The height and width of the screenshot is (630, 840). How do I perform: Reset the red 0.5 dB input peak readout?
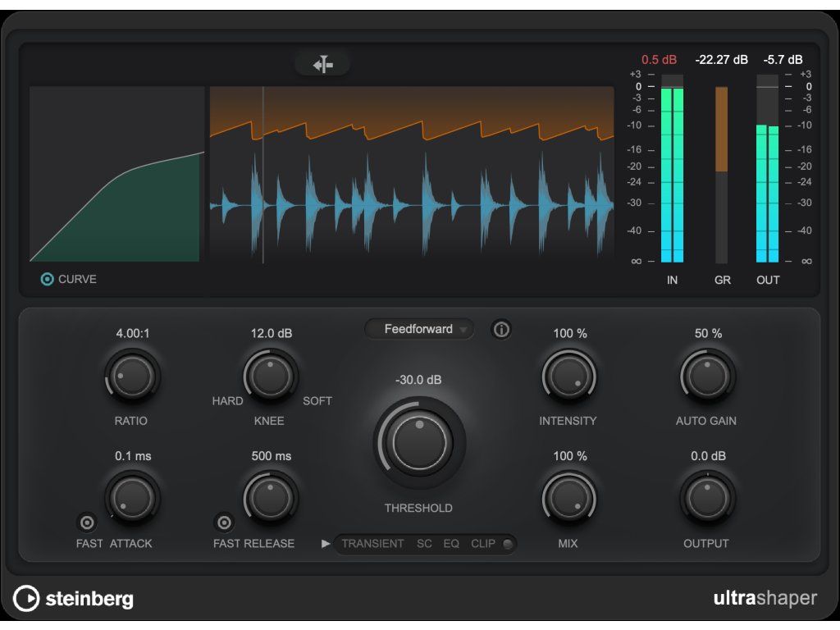click(x=659, y=59)
